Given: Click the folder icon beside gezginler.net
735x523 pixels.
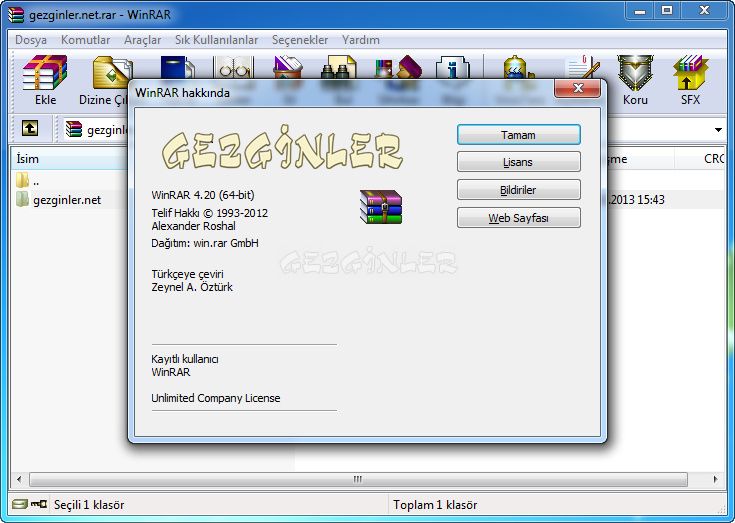Looking at the screenshot, I should pos(22,200).
